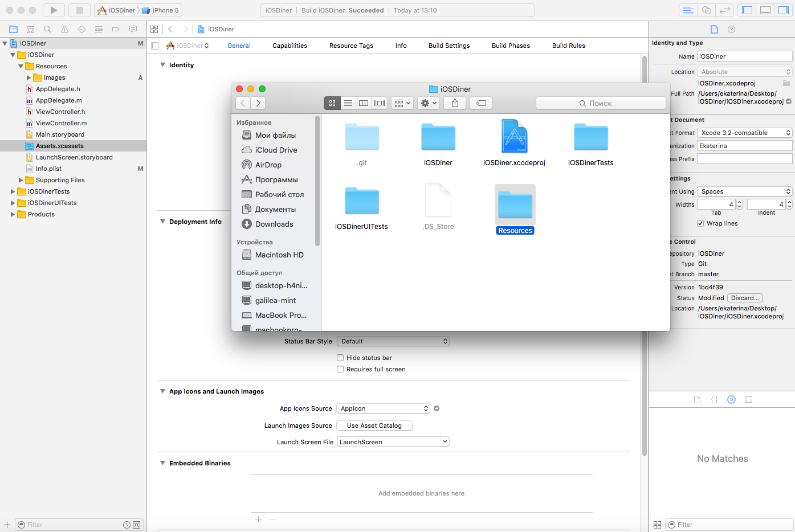Collapse the Deployment Info section
795x532 pixels.
pos(163,222)
